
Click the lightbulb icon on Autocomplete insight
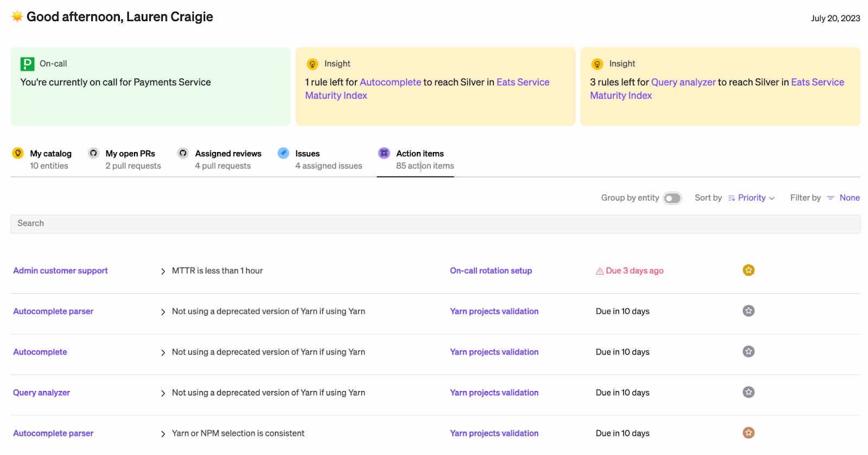(312, 64)
